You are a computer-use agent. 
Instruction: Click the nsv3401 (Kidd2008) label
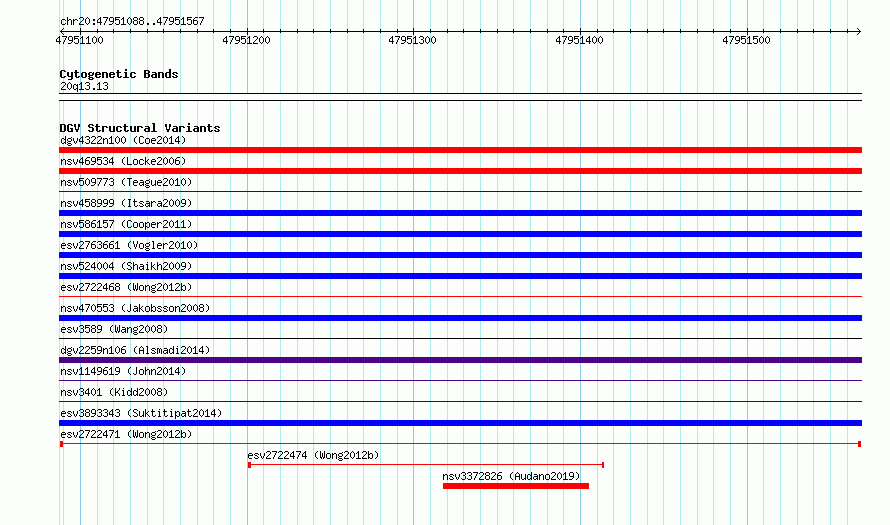point(114,392)
